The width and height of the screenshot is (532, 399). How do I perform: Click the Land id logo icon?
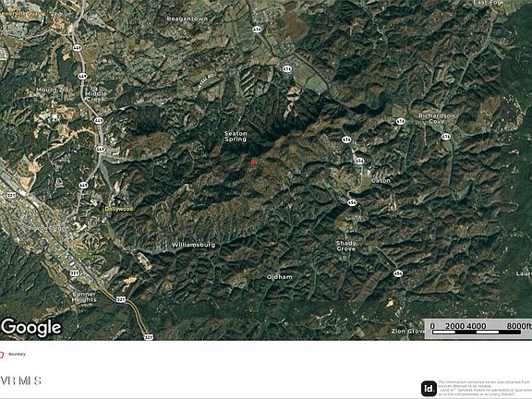click(429, 389)
